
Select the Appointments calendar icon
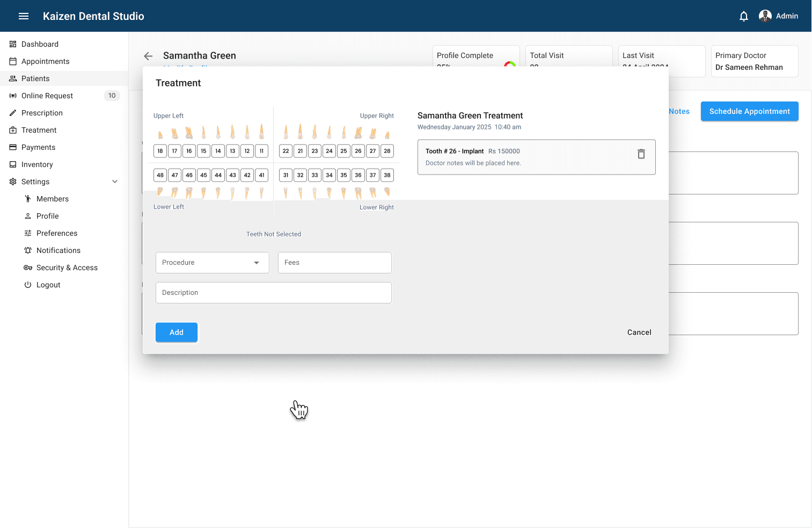pos(13,61)
